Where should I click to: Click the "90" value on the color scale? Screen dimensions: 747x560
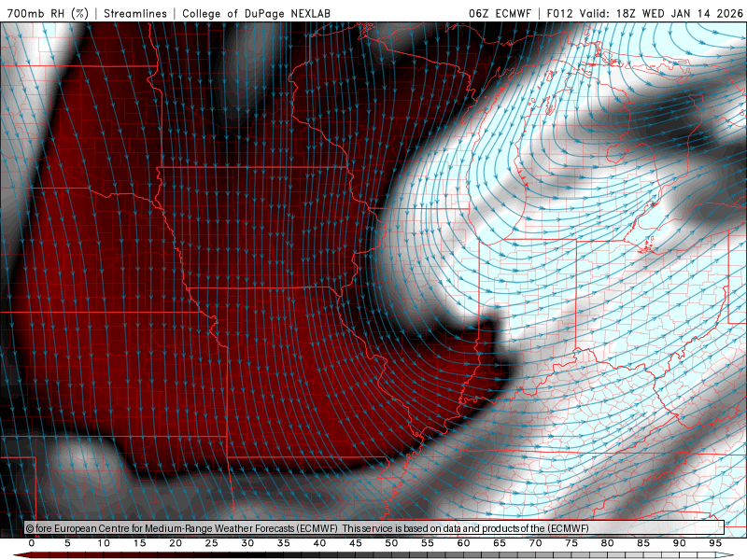[x=680, y=543]
